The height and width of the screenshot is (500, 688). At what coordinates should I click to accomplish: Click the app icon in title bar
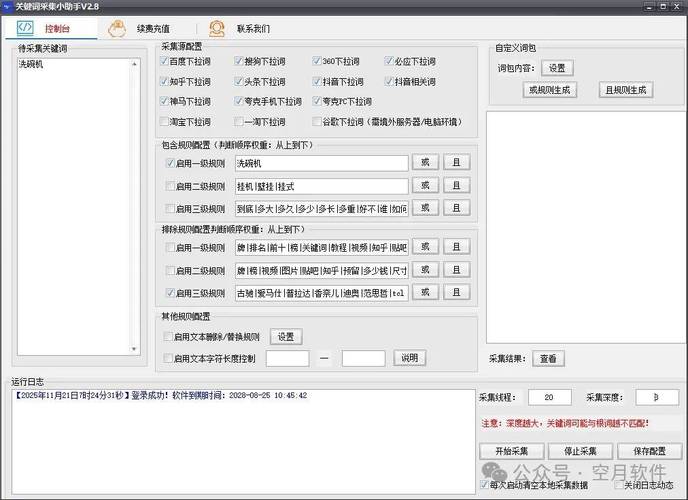pyautogui.click(x=7, y=7)
